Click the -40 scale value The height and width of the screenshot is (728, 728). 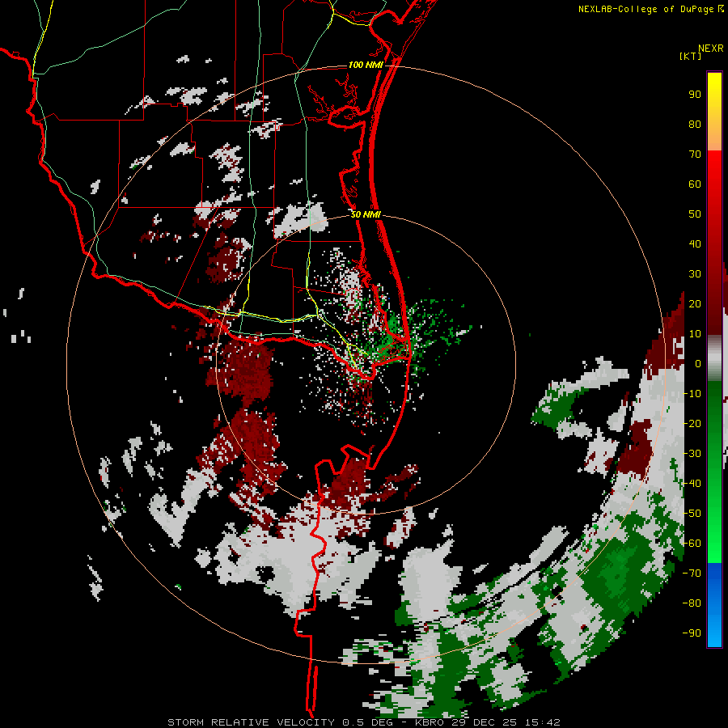click(x=692, y=484)
